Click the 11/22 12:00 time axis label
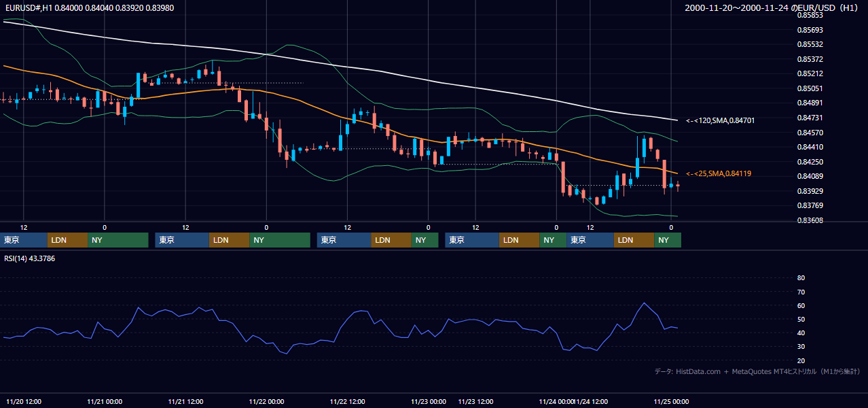 (x=347, y=402)
